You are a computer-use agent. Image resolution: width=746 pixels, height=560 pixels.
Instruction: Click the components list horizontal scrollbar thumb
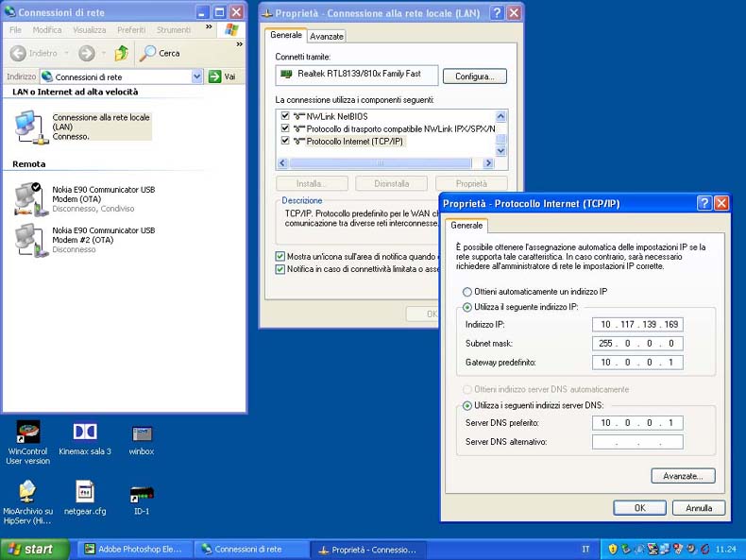tap(381, 163)
